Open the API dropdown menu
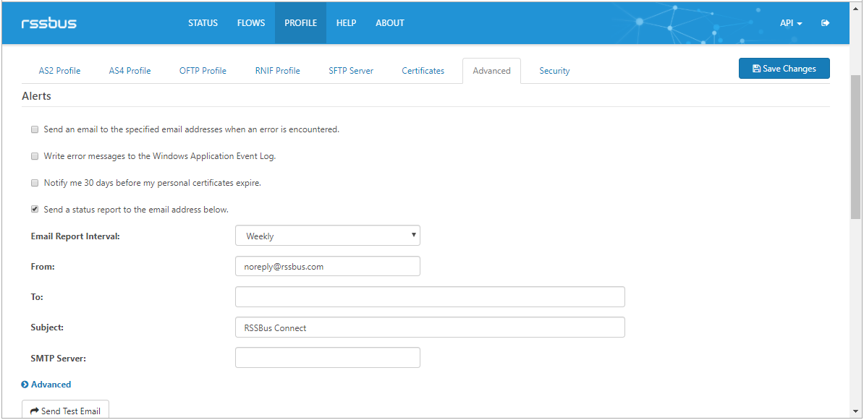The image size is (864, 420). tap(791, 23)
